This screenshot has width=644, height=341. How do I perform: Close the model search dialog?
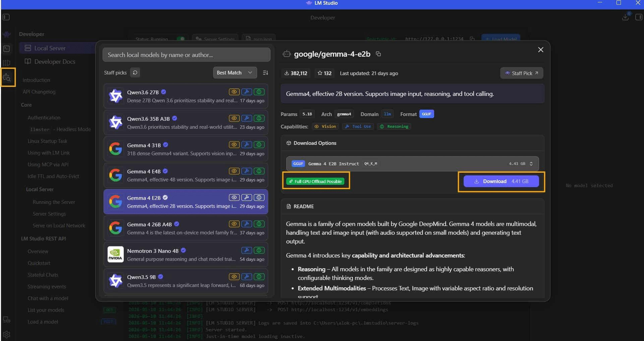(x=540, y=50)
